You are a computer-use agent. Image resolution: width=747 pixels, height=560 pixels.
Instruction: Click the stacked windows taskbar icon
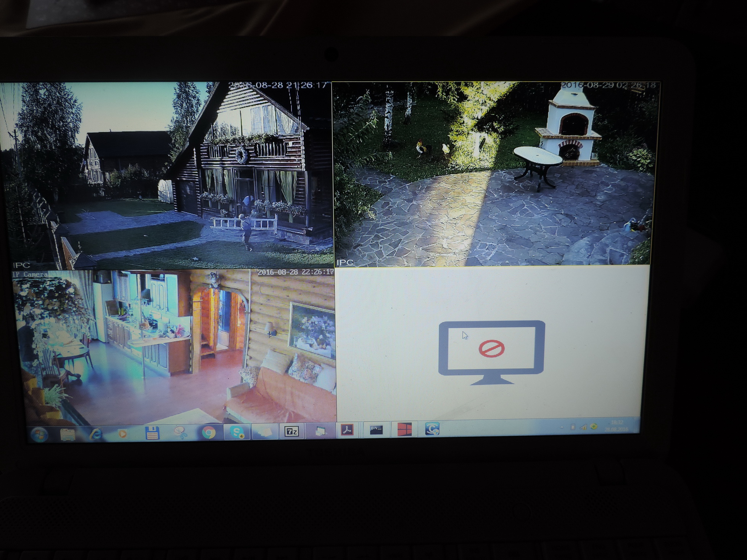click(x=320, y=431)
